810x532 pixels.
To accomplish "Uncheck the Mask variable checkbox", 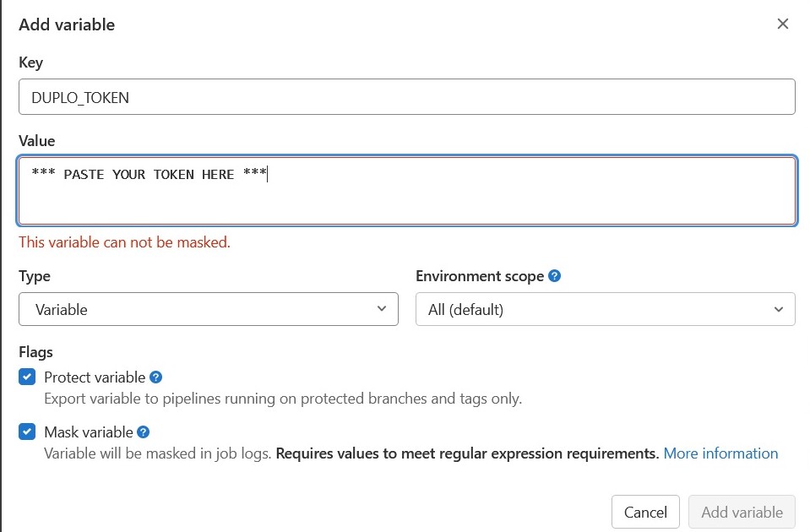I will (x=27, y=432).
